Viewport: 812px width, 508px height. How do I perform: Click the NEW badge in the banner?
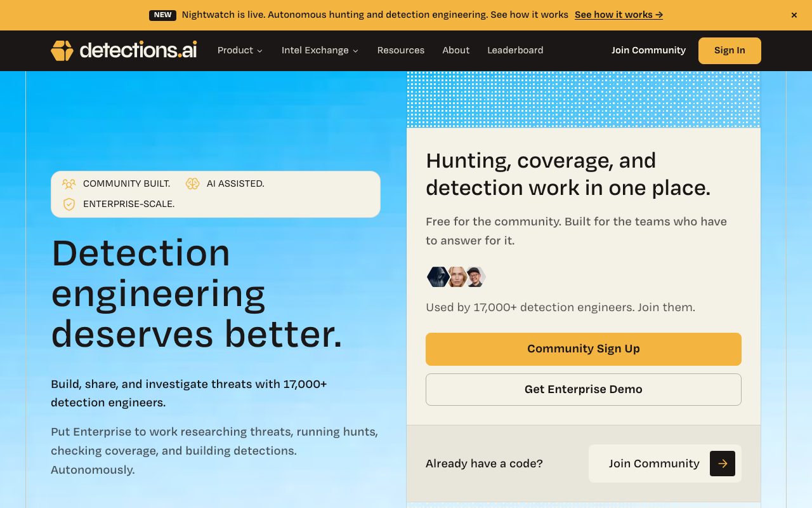(163, 15)
